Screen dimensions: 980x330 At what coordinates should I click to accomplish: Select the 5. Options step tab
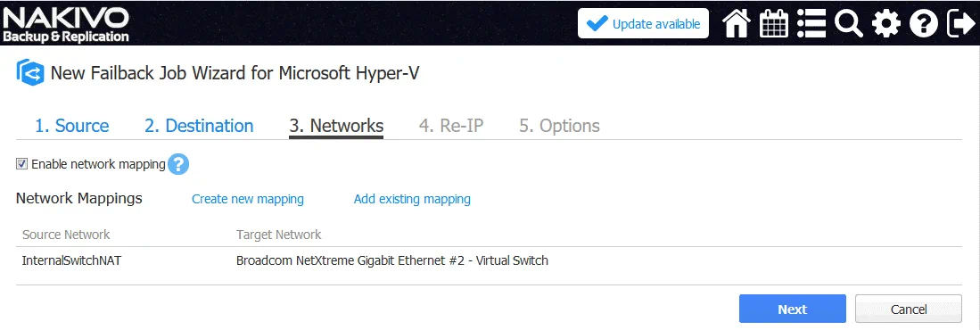click(559, 126)
